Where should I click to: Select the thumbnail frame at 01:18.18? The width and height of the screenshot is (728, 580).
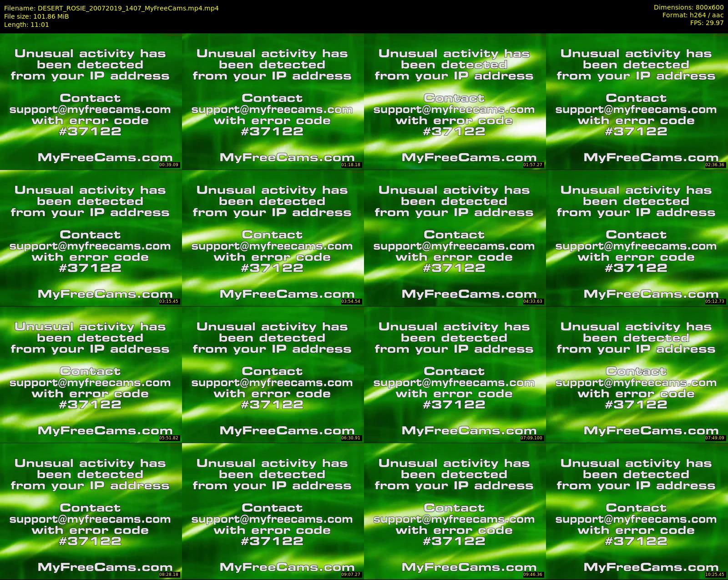pyautogui.click(x=273, y=102)
